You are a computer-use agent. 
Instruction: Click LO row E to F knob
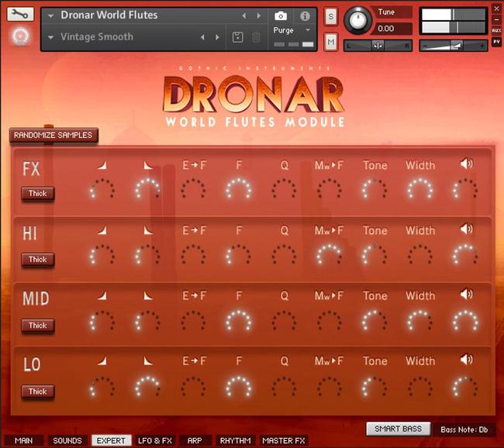(x=193, y=387)
